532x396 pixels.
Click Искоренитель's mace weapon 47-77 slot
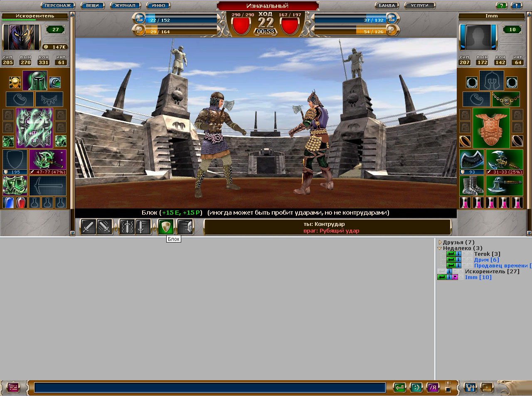point(48,162)
